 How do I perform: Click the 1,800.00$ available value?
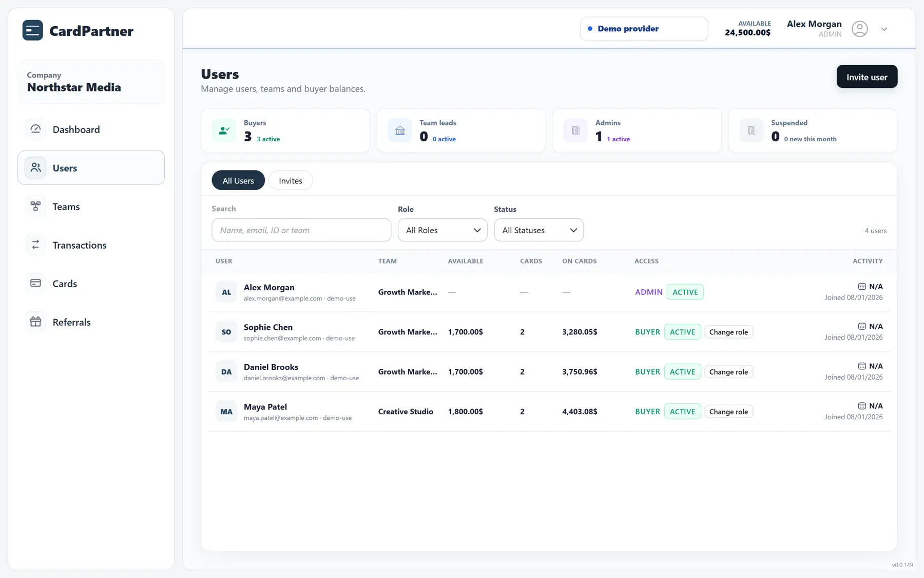[x=465, y=412]
